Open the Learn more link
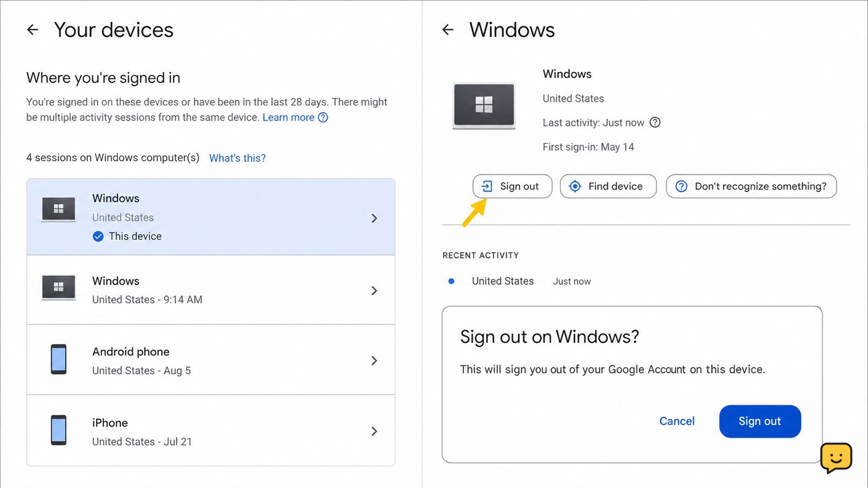Image resolution: width=868 pixels, height=488 pixels. (x=289, y=117)
